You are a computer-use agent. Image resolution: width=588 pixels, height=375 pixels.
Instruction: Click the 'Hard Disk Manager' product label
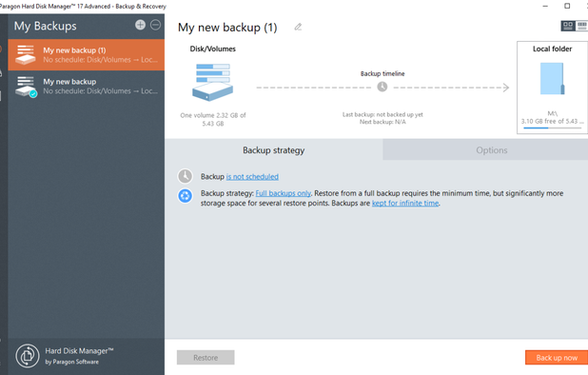(79, 350)
